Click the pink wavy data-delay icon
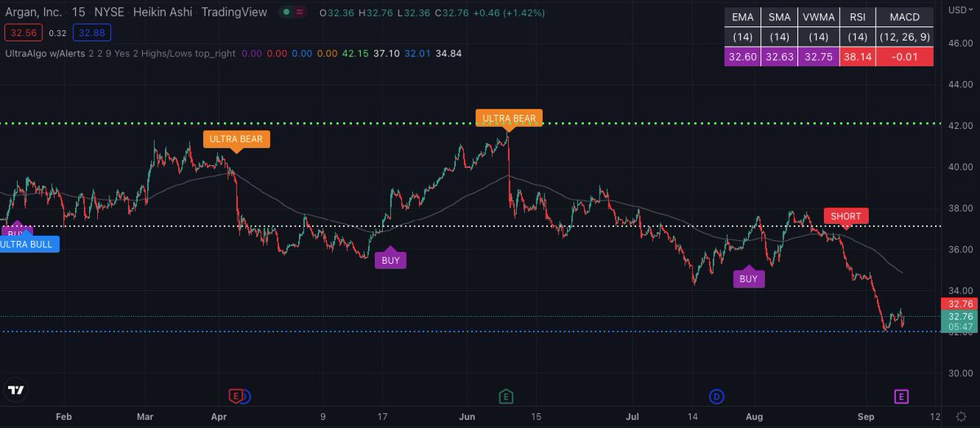The height and width of the screenshot is (428, 980). (x=301, y=13)
